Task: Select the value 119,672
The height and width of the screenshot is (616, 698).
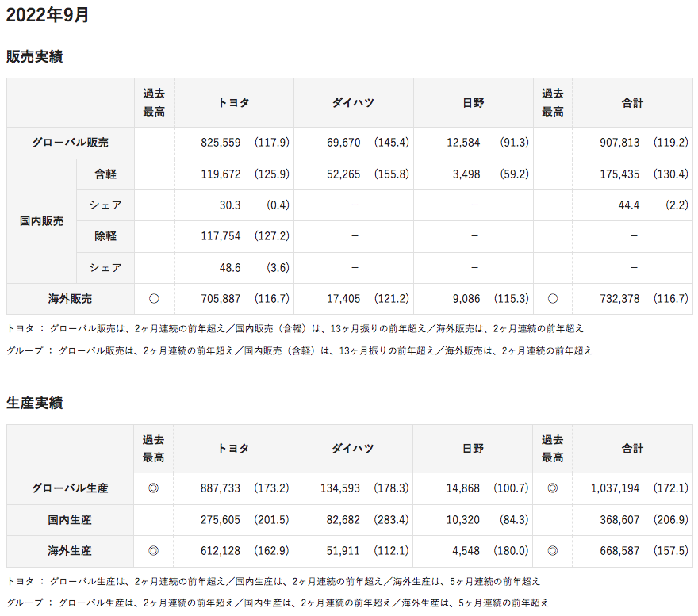Action: coord(221,174)
